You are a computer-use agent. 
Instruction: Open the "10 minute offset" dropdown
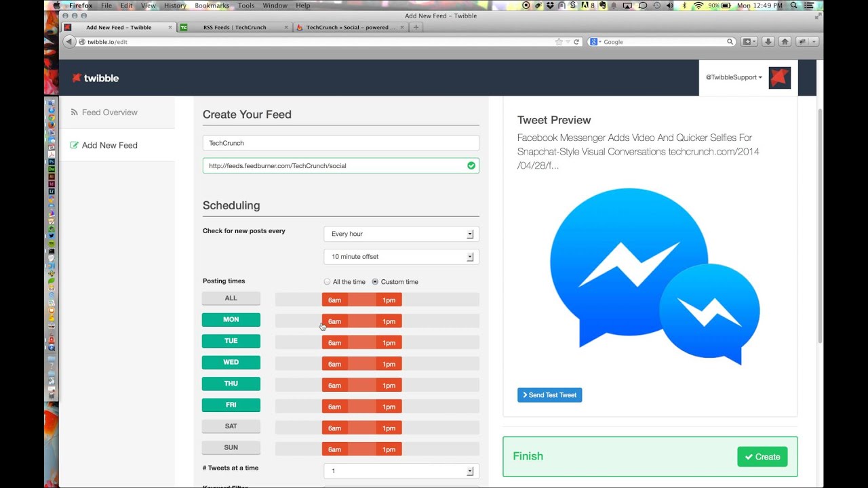pyautogui.click(x=401, y=257)
